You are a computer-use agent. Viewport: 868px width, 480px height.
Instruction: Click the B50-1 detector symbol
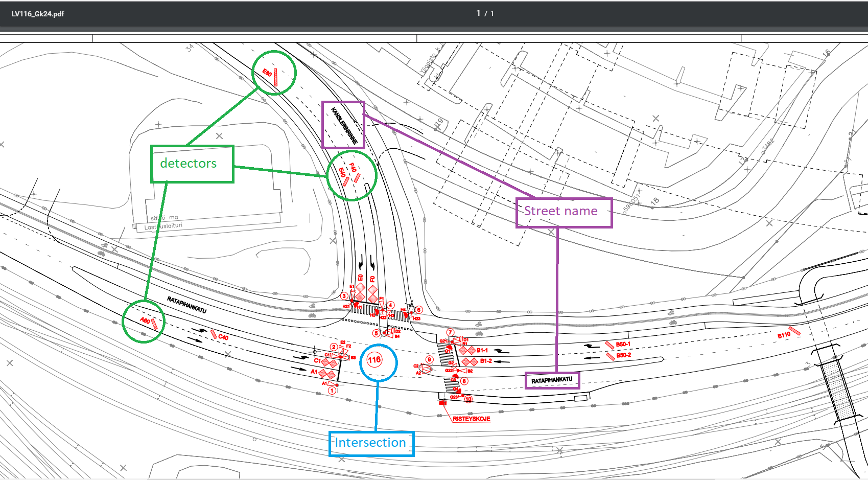click(x=609, y=346)
